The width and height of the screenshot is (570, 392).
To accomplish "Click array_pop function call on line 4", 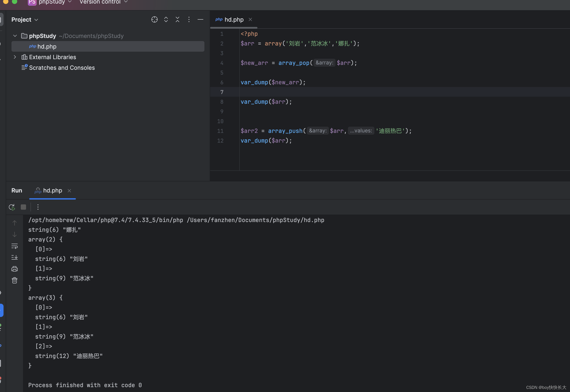I will (294, 63).
